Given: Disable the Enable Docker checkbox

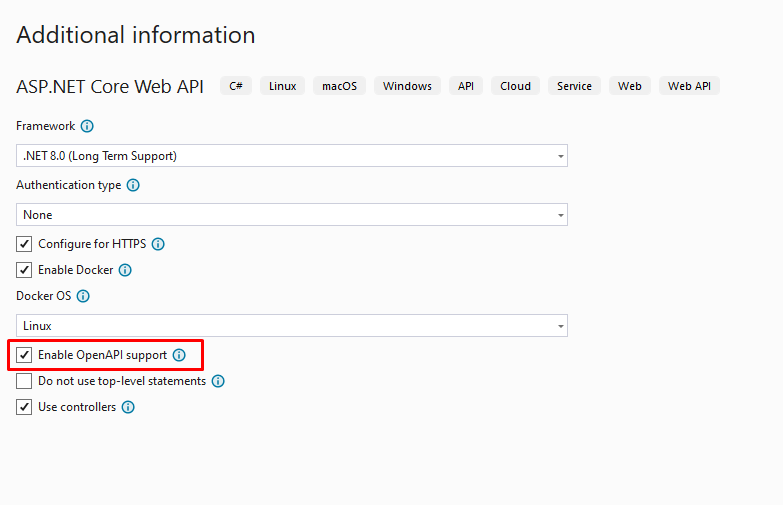Looking at the screenshot, I should click(25, 270).
